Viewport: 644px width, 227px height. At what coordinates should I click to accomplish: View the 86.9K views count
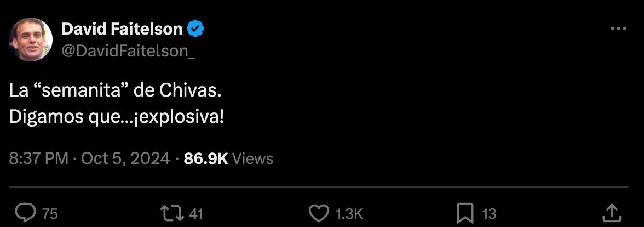point(206,158)
